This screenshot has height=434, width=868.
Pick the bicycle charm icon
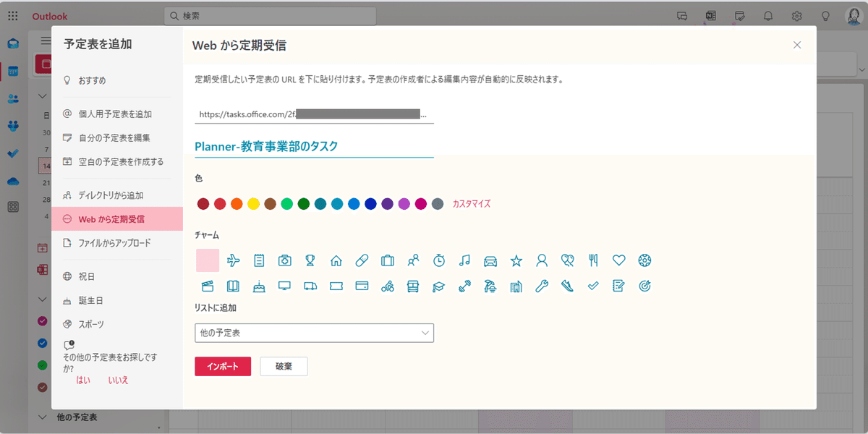coord(388,286)
